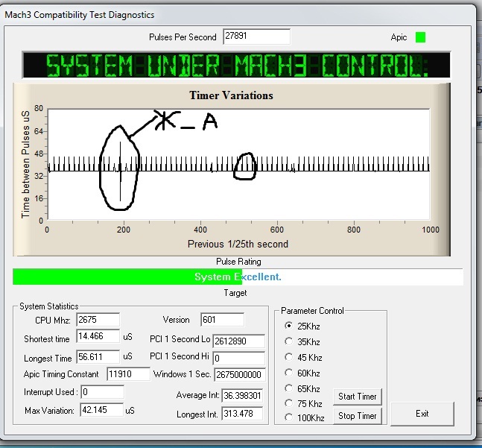This screenshot has height=448, width=482.
Task: Select the 75 Khz radio button
Action: [x=288, y=403]
